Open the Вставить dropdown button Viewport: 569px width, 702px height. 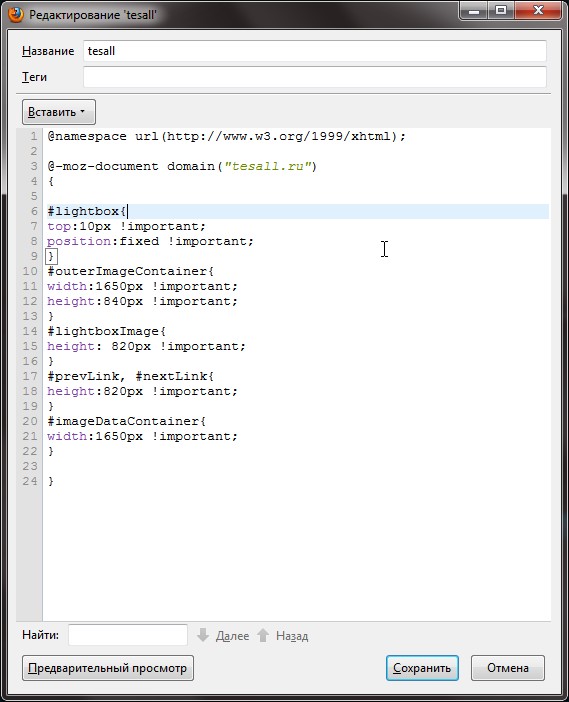point(59,112)
